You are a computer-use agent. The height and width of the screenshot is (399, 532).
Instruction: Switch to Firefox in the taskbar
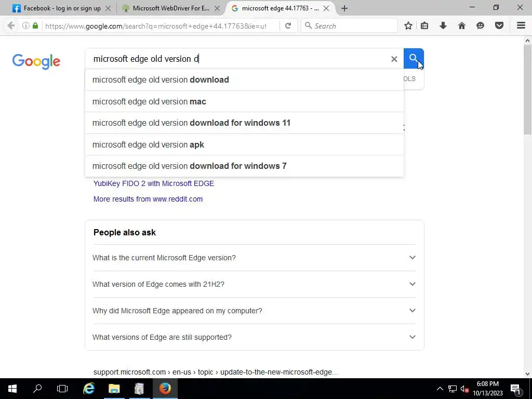[165, 389]
